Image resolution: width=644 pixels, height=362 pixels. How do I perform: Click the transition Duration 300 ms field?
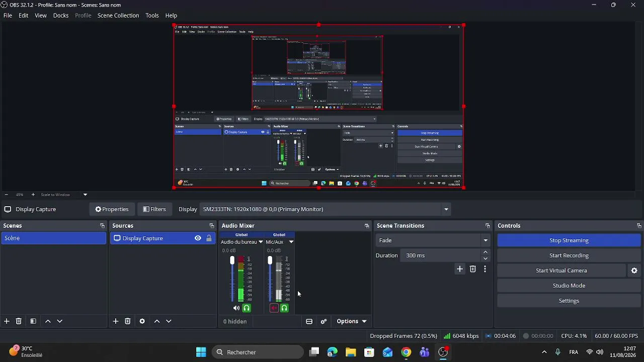(x=441, y=255)
